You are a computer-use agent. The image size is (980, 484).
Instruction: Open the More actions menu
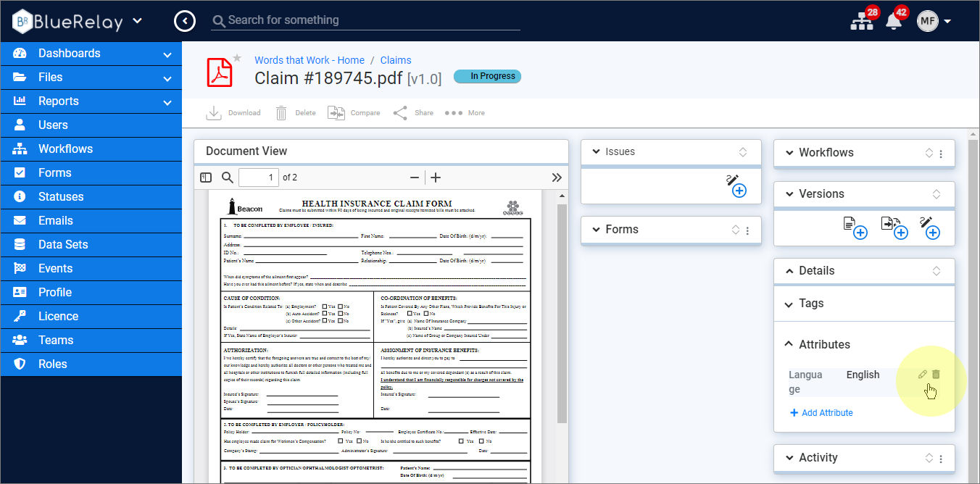465,113
